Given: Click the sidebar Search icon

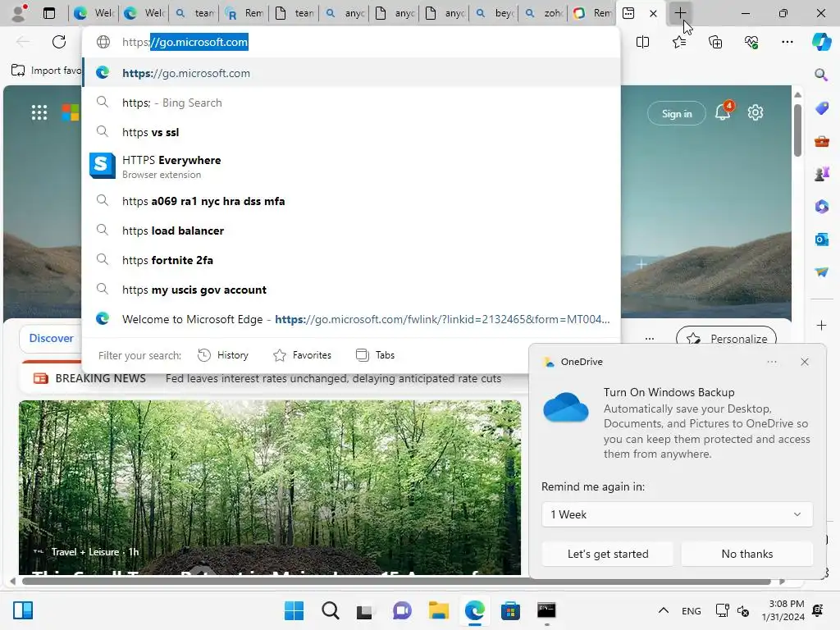Looking at the screenshot, I should (x=821, y=75).
